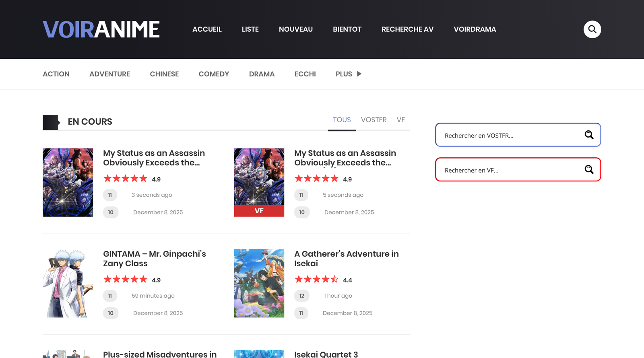This screenshot has height=358, width=644.
Task: Focus the Rechercher en VOSTFR field
Action: [518, 135]
